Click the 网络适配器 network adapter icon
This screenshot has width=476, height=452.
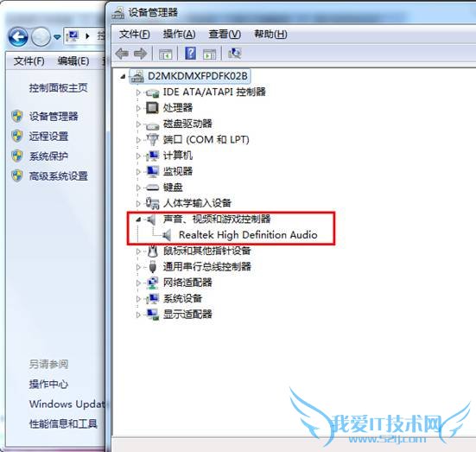pos(152,283)
